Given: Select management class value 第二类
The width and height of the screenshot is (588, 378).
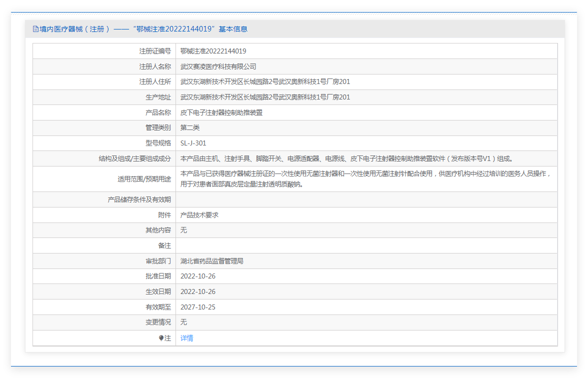Looking at the screenshot, I should [x=190, y=128].
